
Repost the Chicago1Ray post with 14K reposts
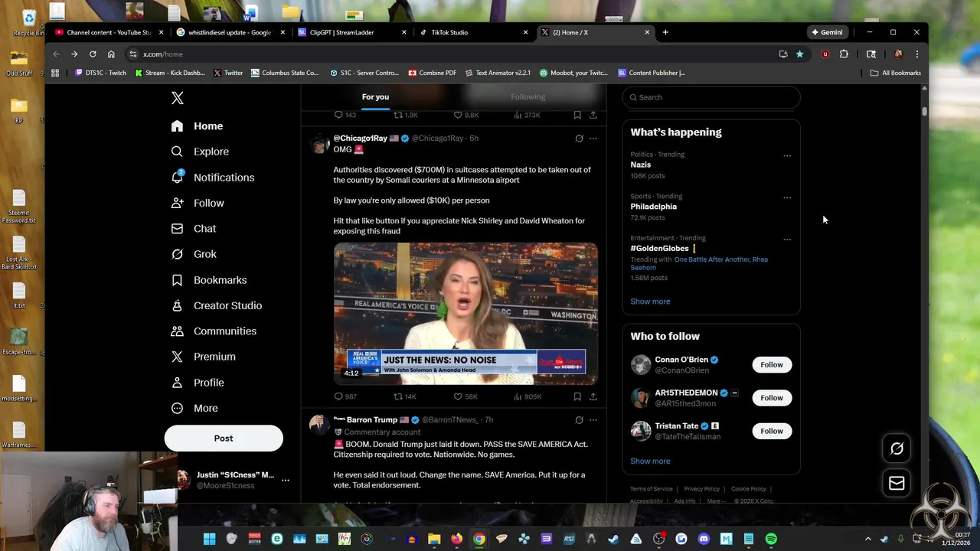coord(405,396)
